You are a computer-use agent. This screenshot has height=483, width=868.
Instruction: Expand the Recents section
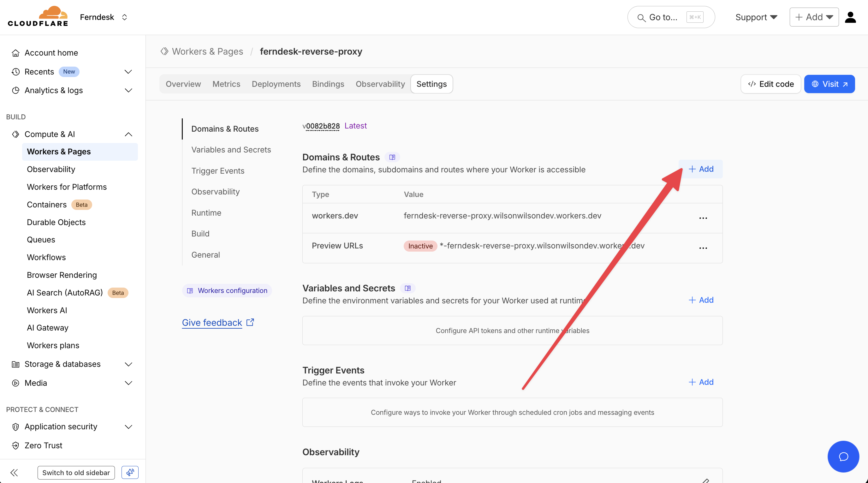(128, 72)
